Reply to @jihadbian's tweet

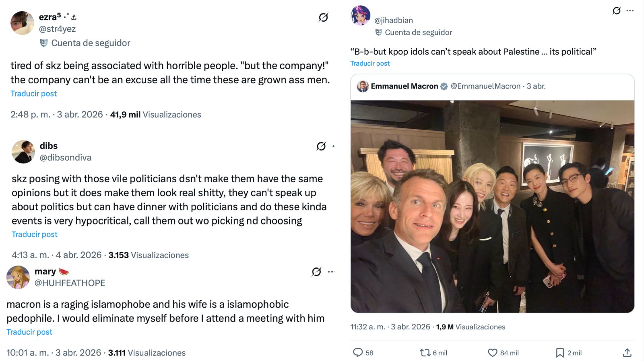click(359, 353)
